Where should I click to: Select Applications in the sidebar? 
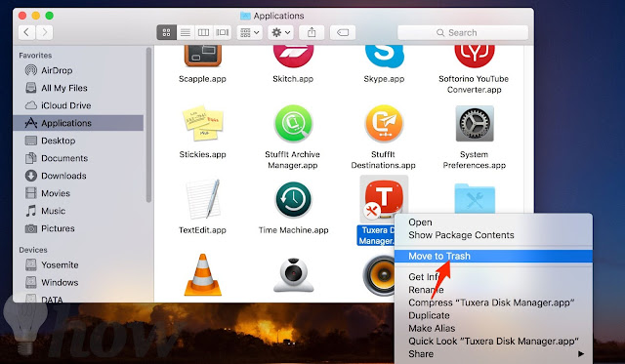tap(78, 123)
